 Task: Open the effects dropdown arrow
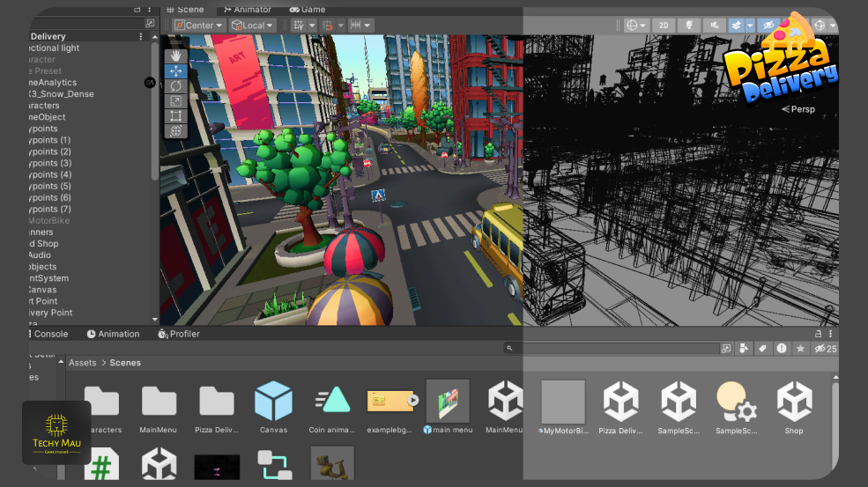coord(750,25)
